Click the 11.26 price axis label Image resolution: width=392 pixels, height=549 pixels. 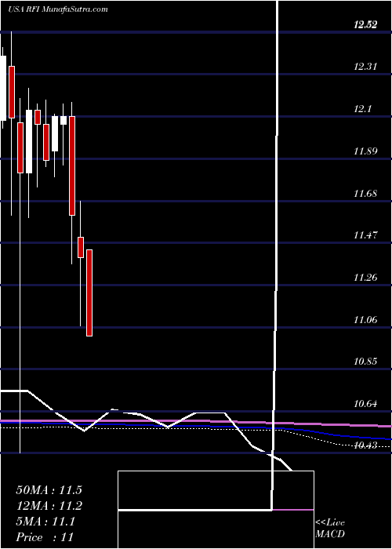click(365, 278)
